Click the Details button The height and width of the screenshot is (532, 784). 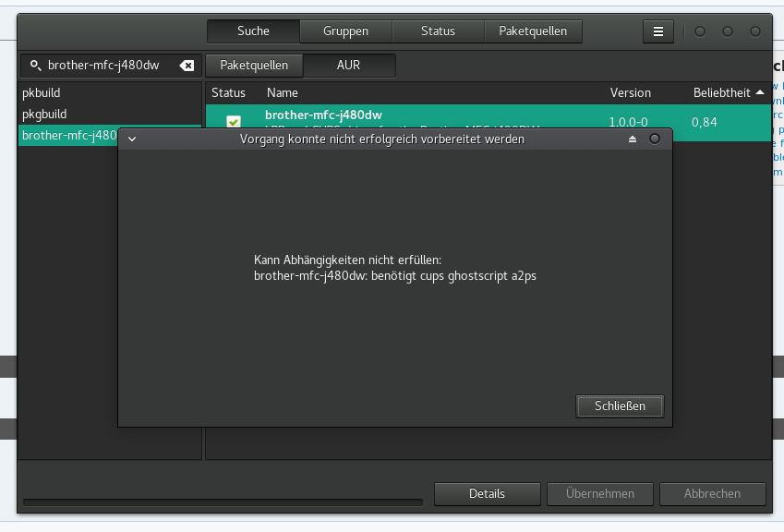click(487, 494)
